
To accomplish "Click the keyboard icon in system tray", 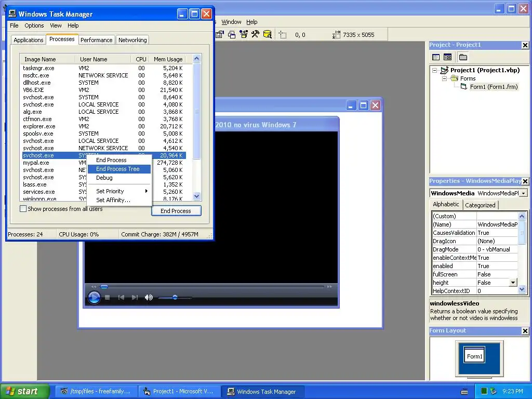I will coord(464,392).
